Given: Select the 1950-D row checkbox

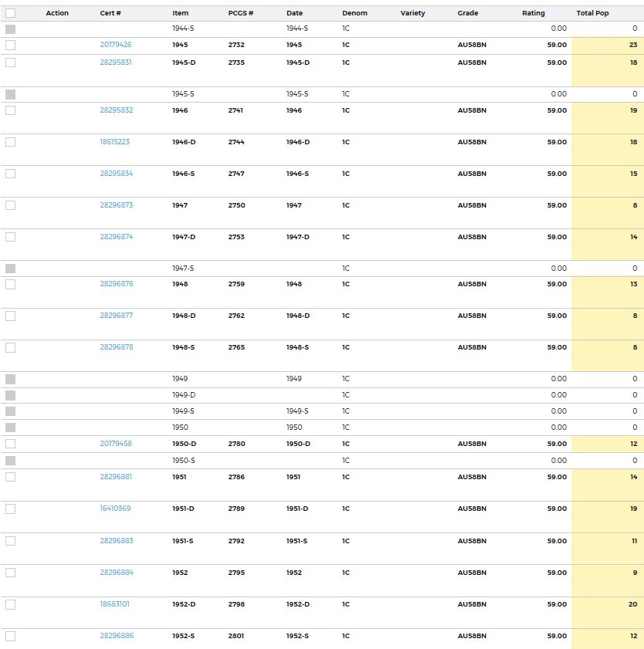Looking at the screenshot, I should coord(10,444).
